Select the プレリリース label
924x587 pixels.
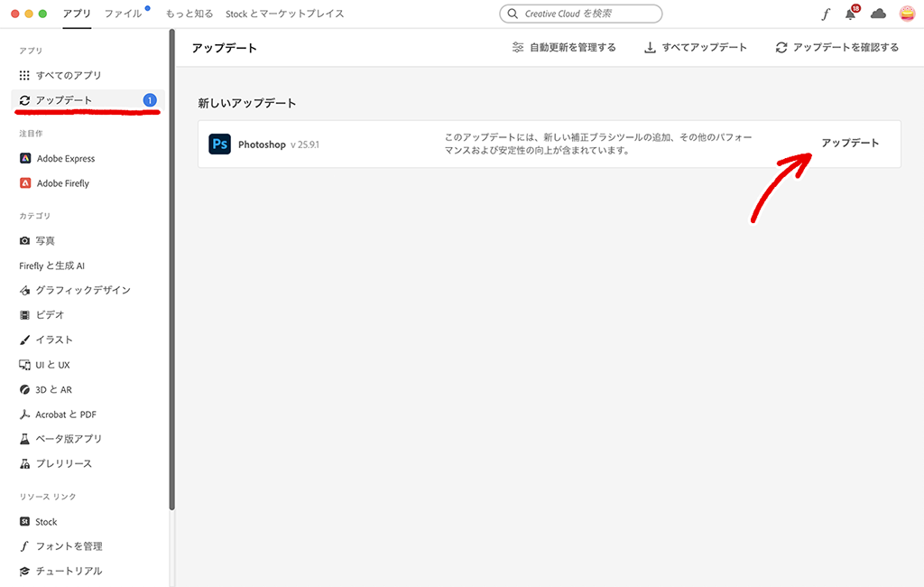[x=64, y=463]
